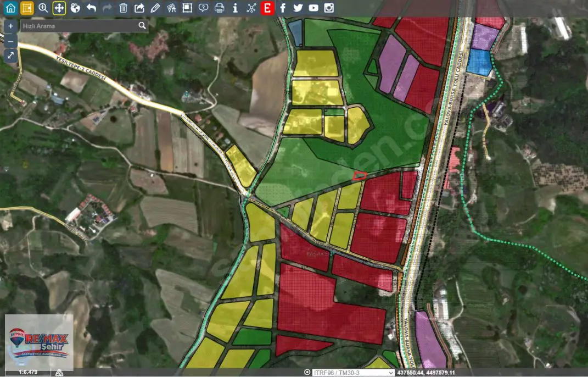Image resolution: width=588 pixels, height=377 pixels.
Task: Toggle fullscreen with the expand arrows
Action: (10, 56)
